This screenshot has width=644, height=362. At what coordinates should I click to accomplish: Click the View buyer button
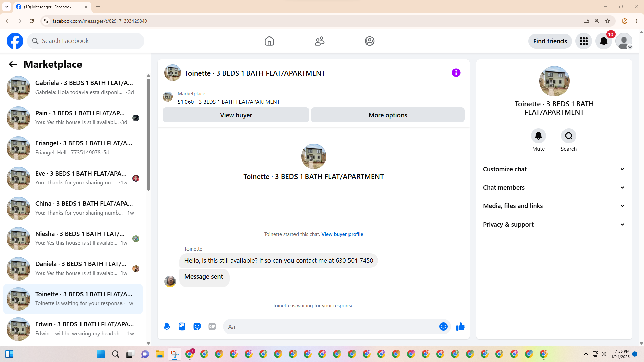pos(236,115)
